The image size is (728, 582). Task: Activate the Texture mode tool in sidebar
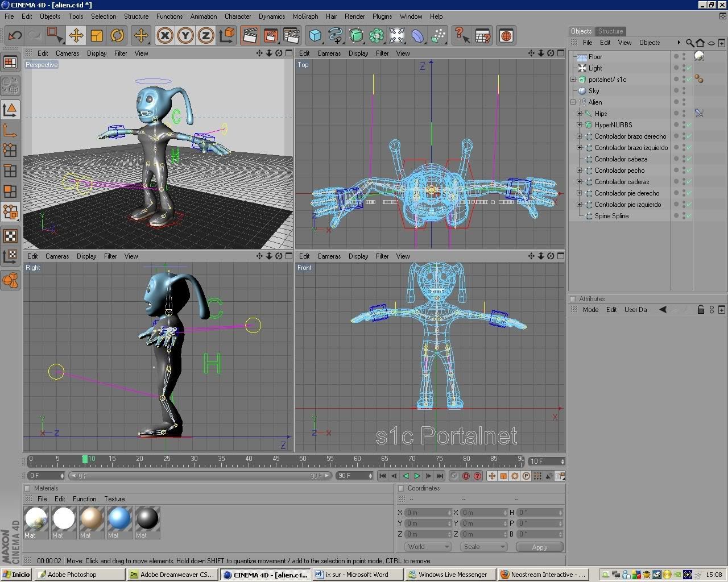pos(10,236)
